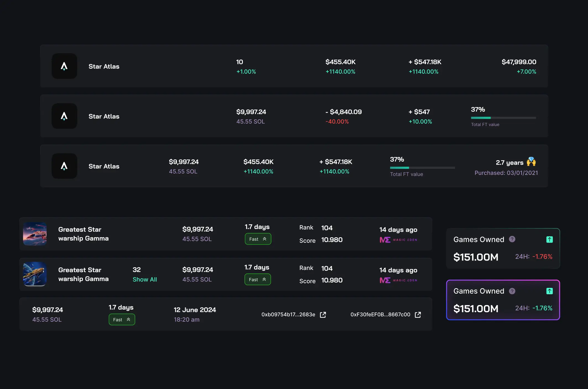Click the red warship thumbnail image

(35, 234)
